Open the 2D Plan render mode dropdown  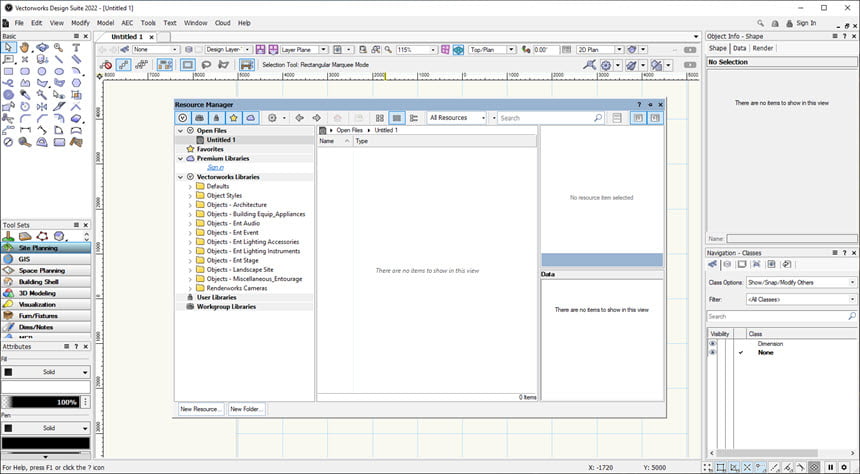599,49
